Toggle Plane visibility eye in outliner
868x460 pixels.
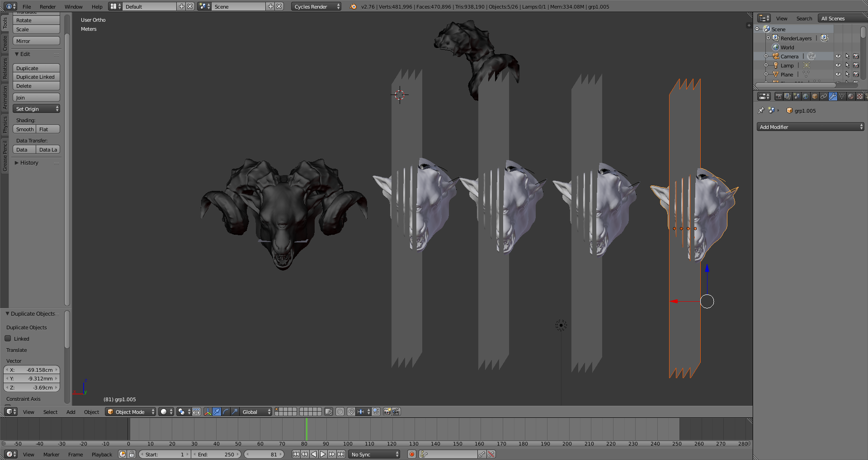(838, 74)
